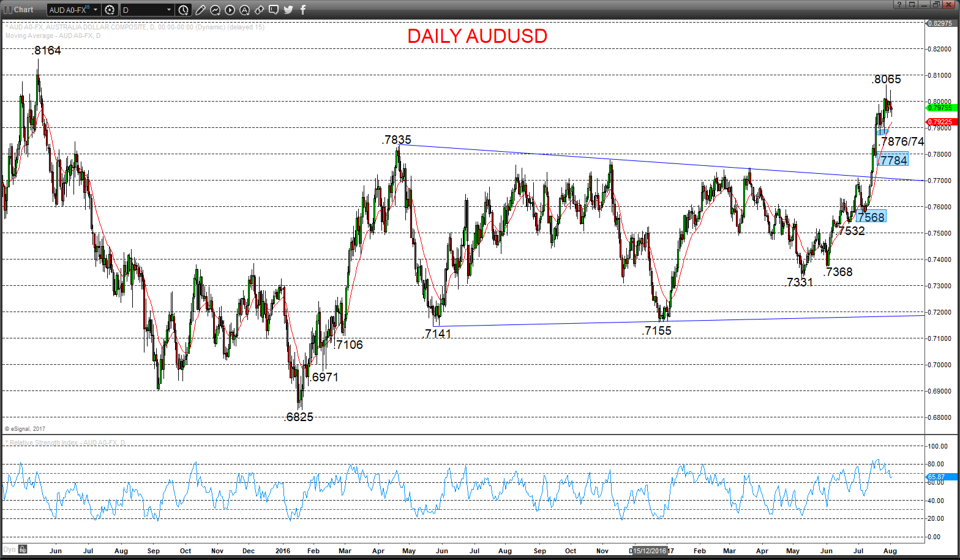Click the blue 65.87 RSI value marker
This screenshot has height=560, width=960.
click(942, 477)
